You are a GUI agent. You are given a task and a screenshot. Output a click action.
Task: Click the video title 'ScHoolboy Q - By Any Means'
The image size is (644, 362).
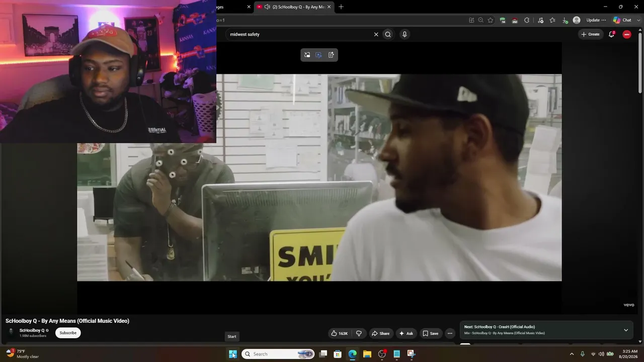[67, 321]
